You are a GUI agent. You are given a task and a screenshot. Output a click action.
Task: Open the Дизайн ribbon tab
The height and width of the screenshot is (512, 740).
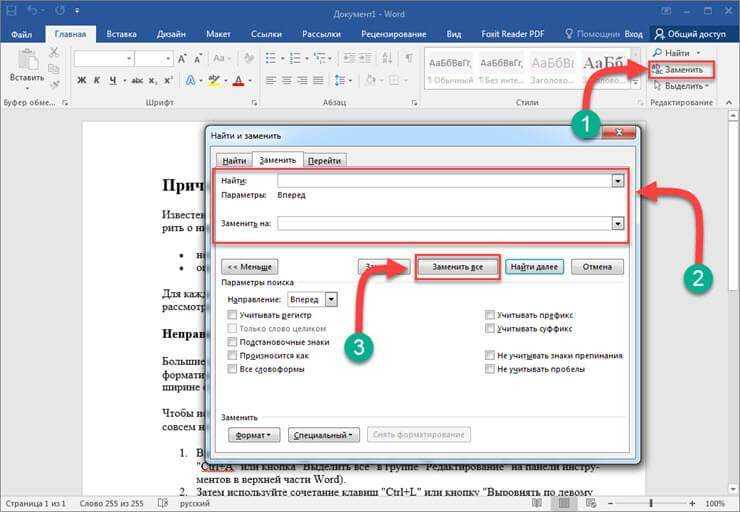(x=171, y=34)
